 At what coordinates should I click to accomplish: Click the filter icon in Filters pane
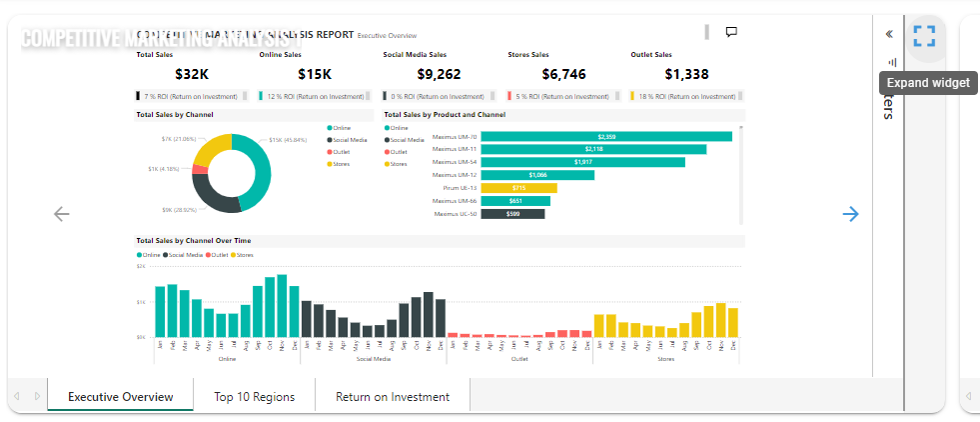click(892, 62)
